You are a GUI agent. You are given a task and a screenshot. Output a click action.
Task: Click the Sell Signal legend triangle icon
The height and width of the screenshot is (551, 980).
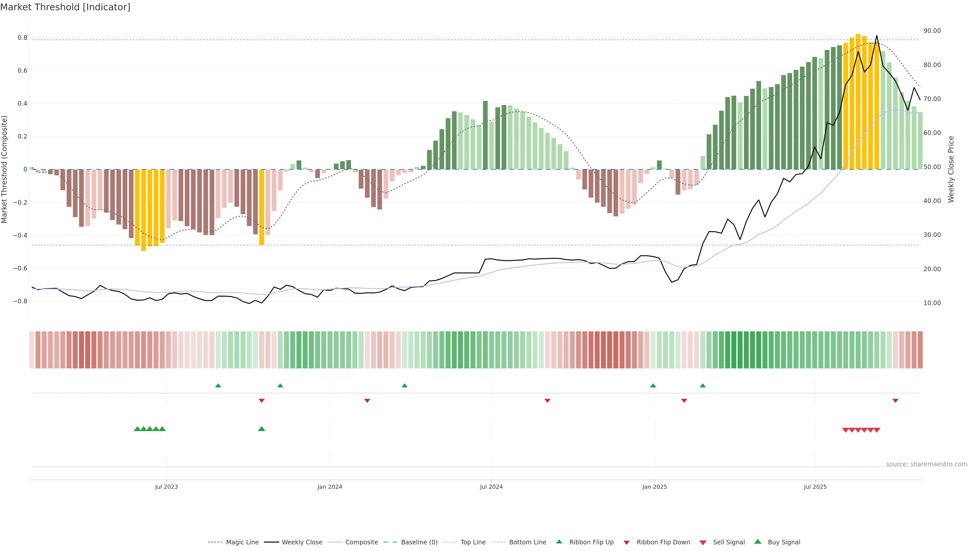703,542
